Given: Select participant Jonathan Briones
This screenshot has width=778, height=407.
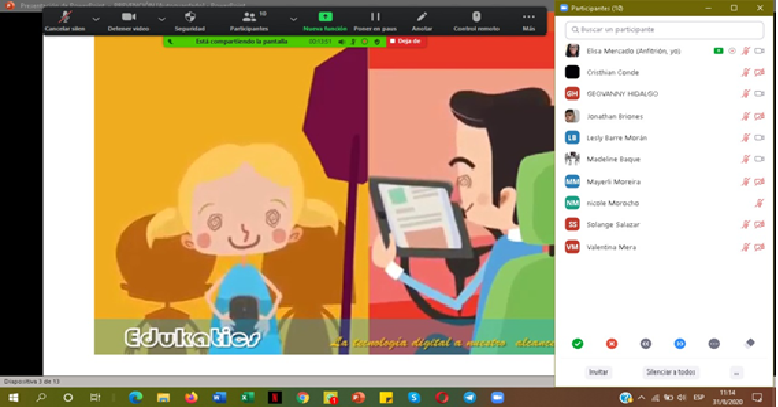Looking at the screenshot, I should 664,117.
